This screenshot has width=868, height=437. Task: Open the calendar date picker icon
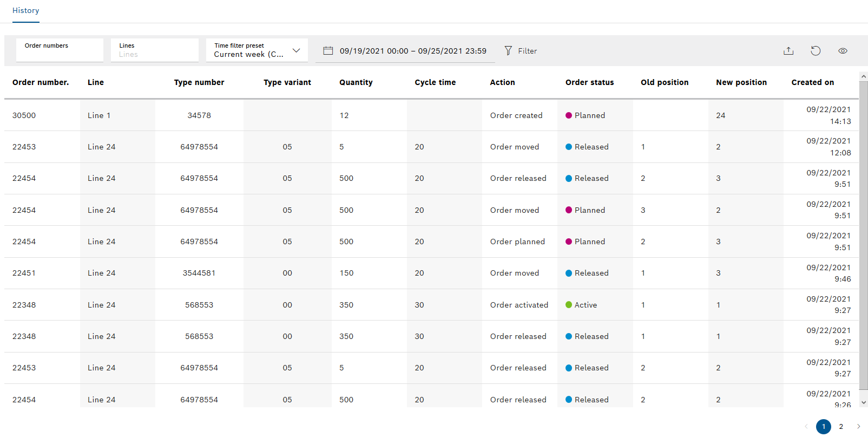click(328, 51)
